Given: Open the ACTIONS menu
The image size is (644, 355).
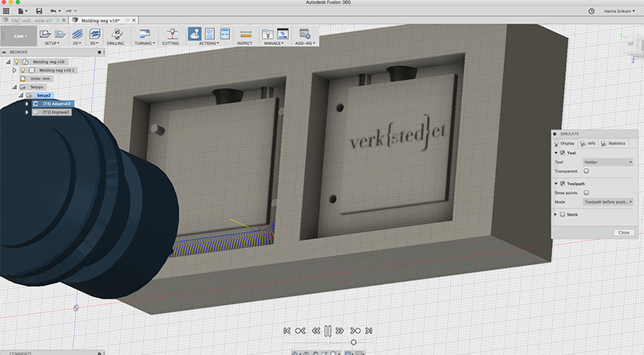Looking at the screenshot, I should (x=208, y=43).
